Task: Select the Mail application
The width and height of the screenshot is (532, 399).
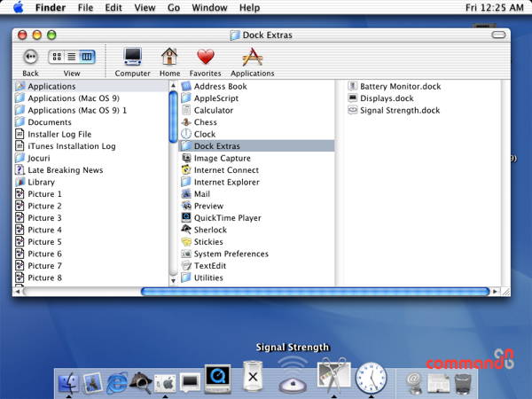Action: point(256,194)
